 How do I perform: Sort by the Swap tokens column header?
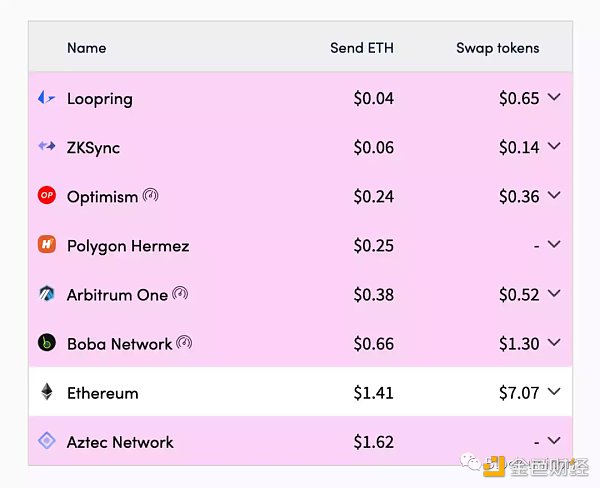coord(497,47)
